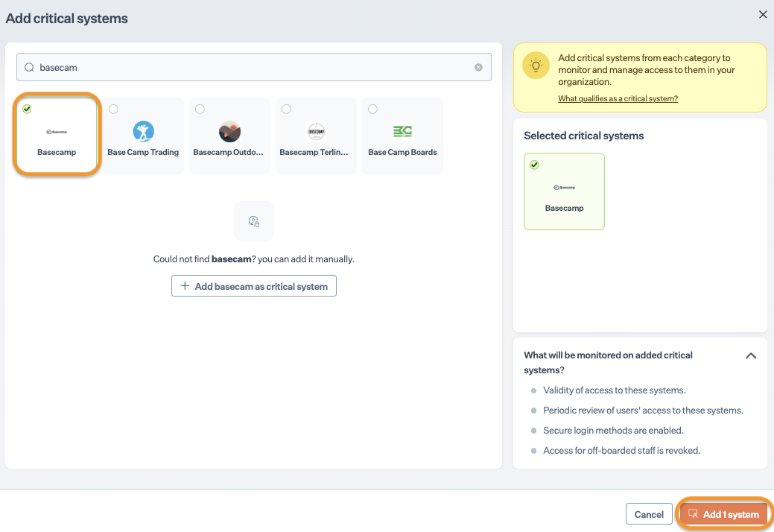This screenshot has height=532, width=774.
Task: Click Periodic review of users' access text
Action: coord(643,411)
